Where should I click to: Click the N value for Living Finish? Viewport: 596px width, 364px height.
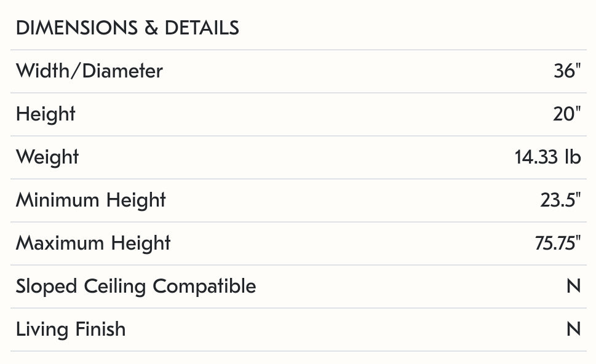coord(573,330)
